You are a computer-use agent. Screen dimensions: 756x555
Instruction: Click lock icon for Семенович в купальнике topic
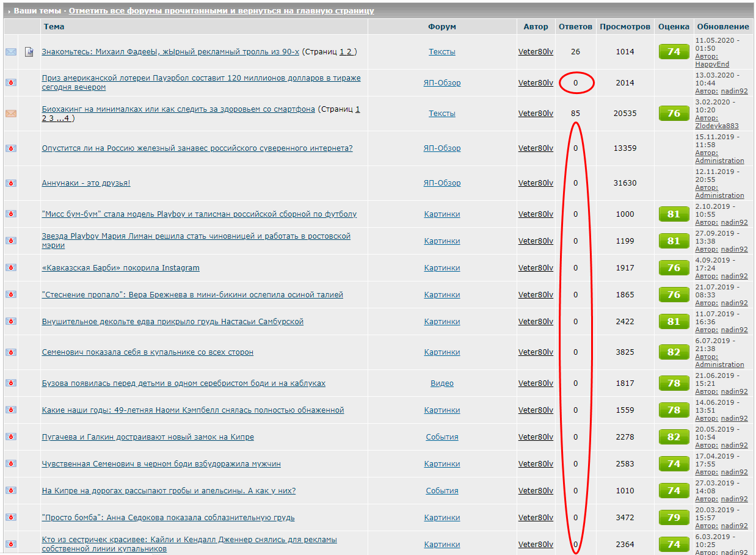coord(11,352)
